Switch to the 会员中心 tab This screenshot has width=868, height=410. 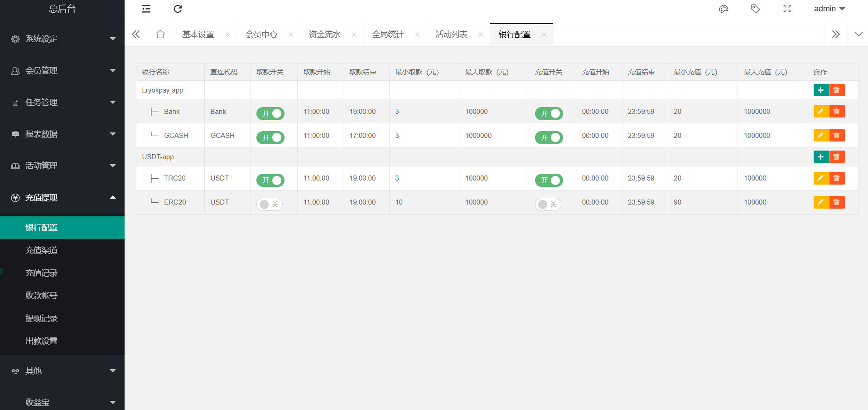tap(261, 34)
